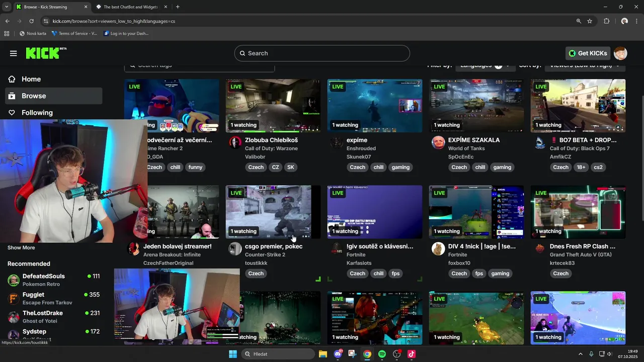Image resolution: width=644 pixels, height=362 pixels.
Task: Open Spotify from the taskbar
Action: point(382,354)
